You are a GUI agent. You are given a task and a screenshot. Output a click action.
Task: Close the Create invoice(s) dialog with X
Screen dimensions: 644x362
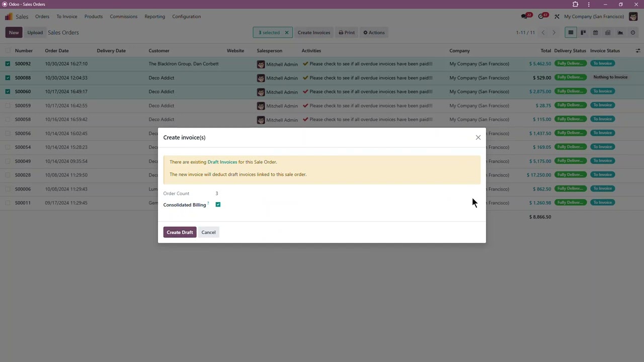tap(478, 137)
